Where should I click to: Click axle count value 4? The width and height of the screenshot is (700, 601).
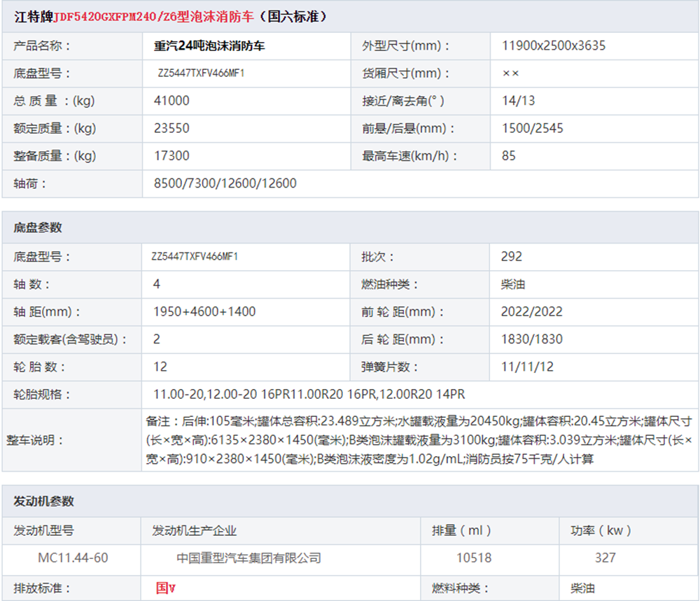point(156,284)
